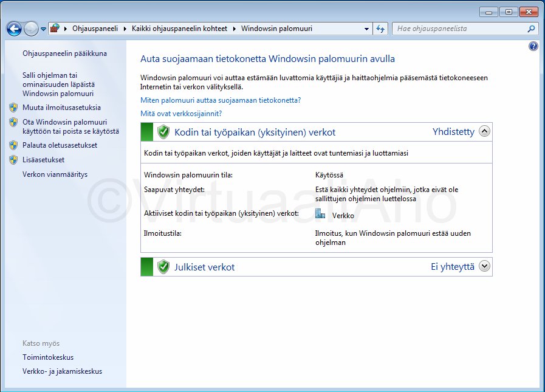Expand the Julkiset verkot section chevron
The height and width of the screenshot is (392, 545).
point(484,266)
